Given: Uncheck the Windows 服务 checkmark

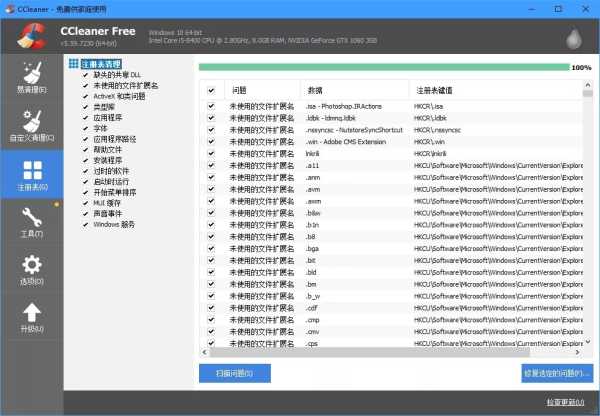Looking at the screenshot, I should click(86, 225).
